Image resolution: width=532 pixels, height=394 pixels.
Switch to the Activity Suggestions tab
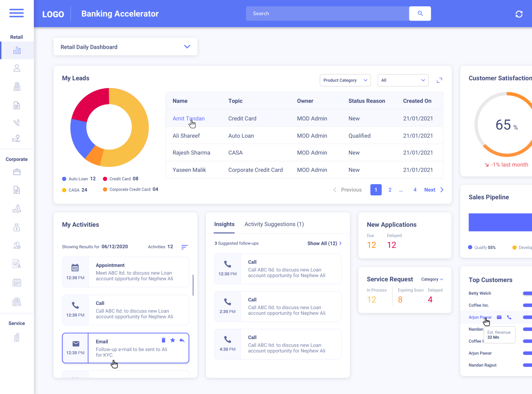274,224
